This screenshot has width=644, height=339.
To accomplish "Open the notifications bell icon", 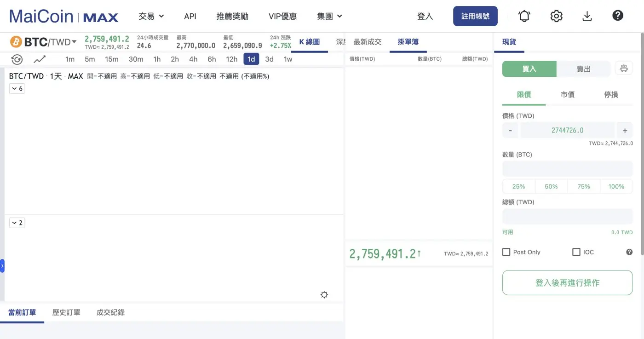I will [524, 16].
